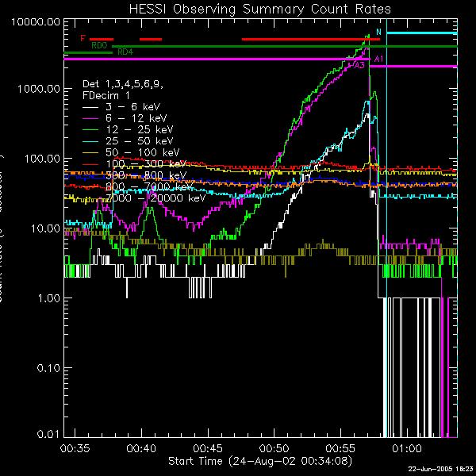Screen dimensions: 476x476
Task: Click the Det 1,3,4,5,6,9 detector label
Action: 123,84
